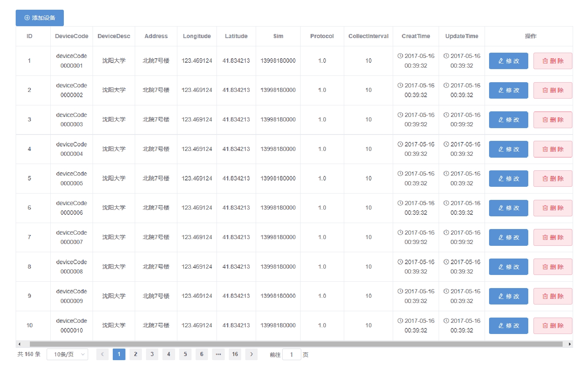
Task: Select pagination page 2
Action: pos(136,354)
